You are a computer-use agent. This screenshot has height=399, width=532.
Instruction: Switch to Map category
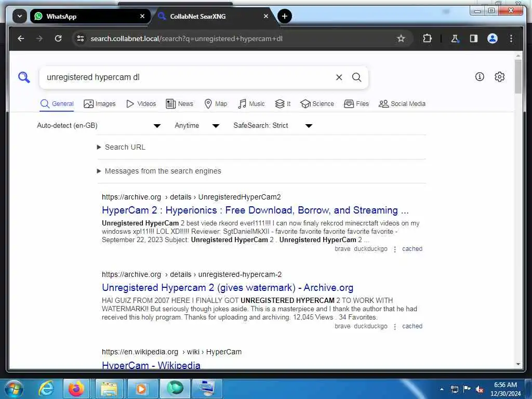(216, 104)
